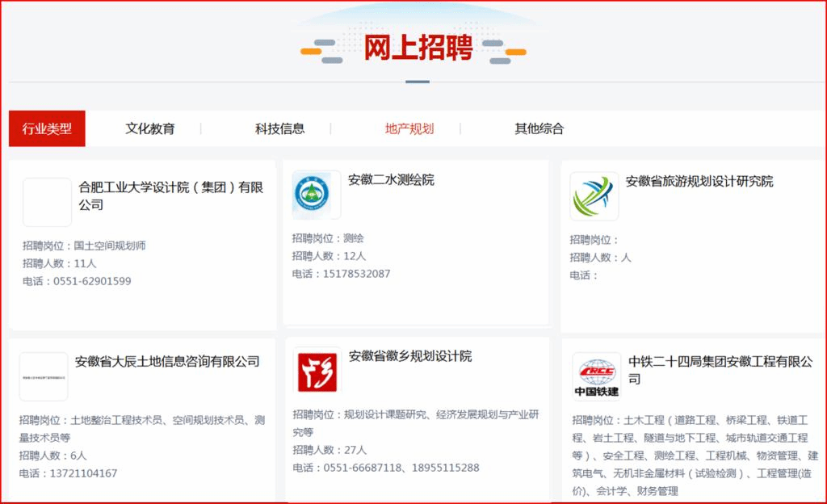The height and width of the screenshot is (504, 827).
Task: Click the 网上招聘 page heading
Action: [x=418, y=48]
